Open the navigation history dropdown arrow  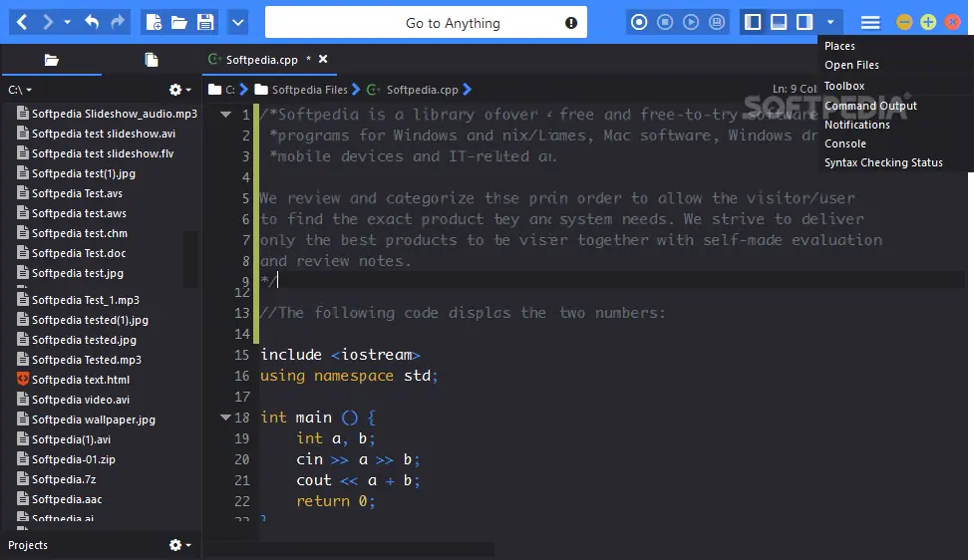point(67,23)
